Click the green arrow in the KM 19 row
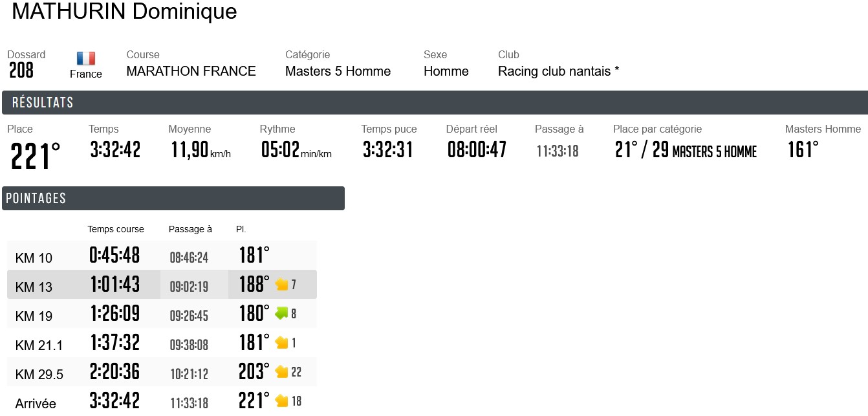This screenshot has width=868, height=416. click(281, 314)
